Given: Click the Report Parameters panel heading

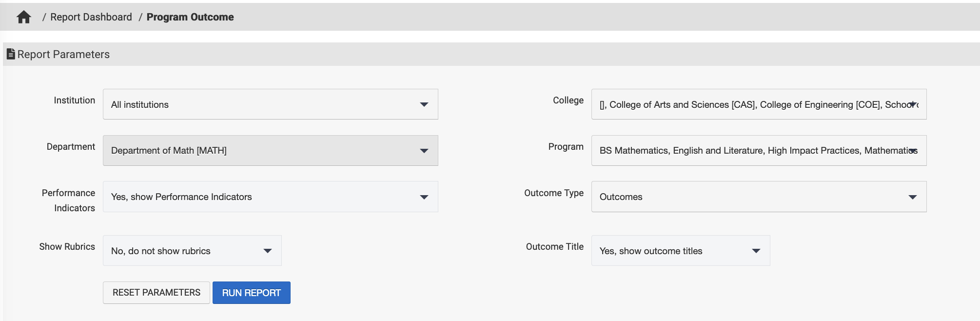Looking at the screenshot, I should tap(63, 54).
